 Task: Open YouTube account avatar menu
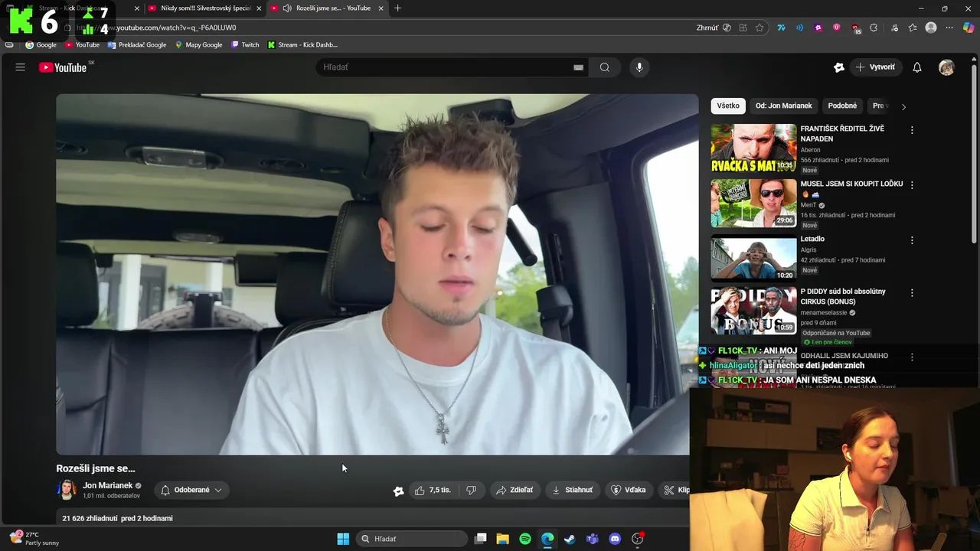point(946,67)
